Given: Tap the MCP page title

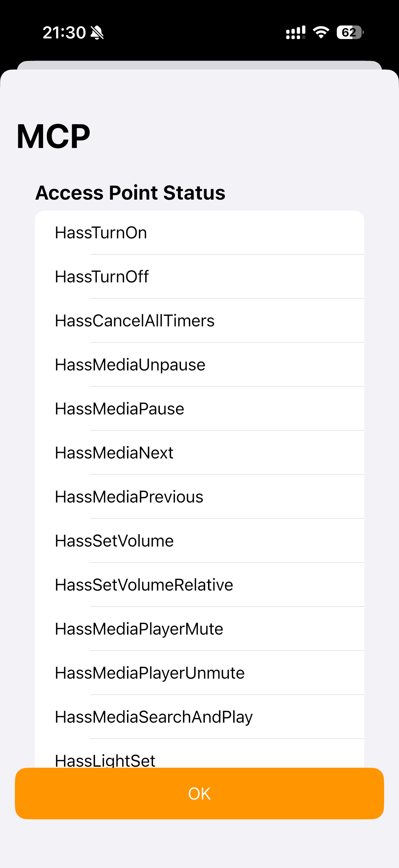Looking at the screenshot, I should 53,136.
